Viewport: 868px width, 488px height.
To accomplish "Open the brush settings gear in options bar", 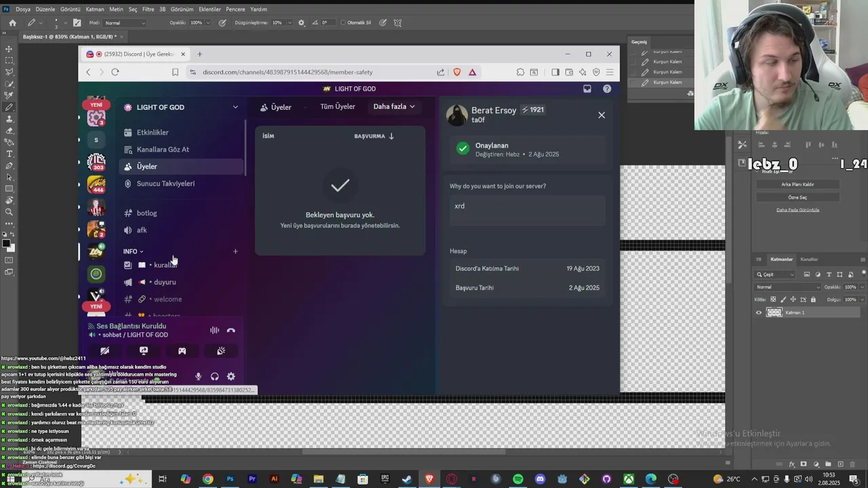I will 302,22.
